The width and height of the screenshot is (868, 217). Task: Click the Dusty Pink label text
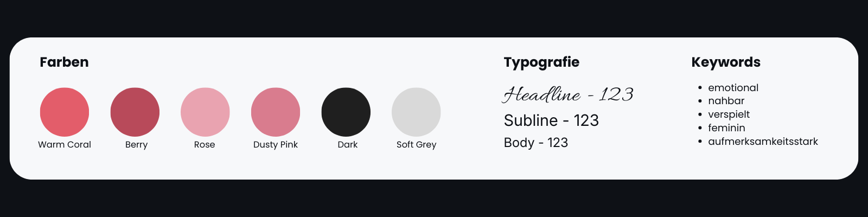[276, 144]
